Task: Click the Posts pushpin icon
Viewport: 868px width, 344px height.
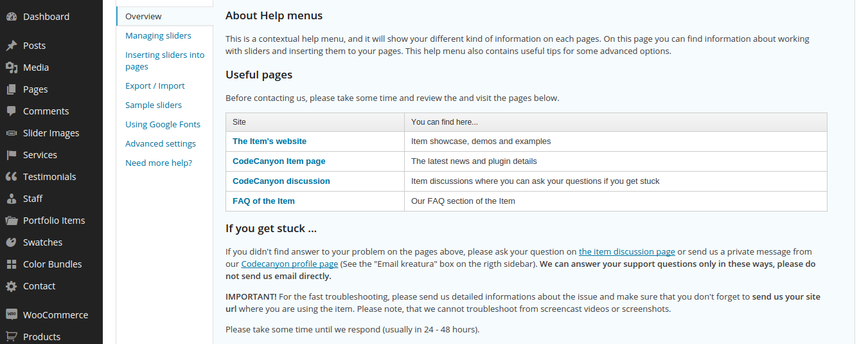Action: pos(12,46)
